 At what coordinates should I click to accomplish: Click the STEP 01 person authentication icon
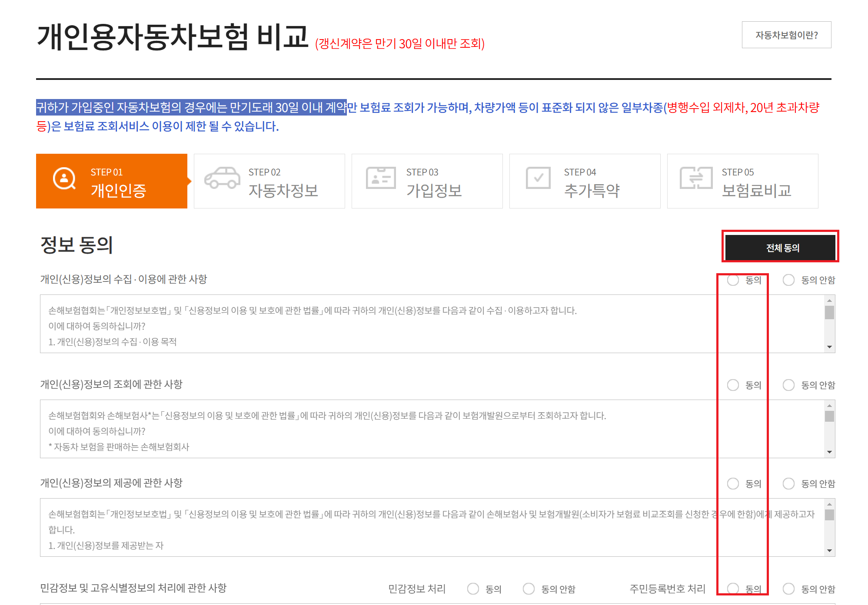pyautogui.click(x=64, y=179)
